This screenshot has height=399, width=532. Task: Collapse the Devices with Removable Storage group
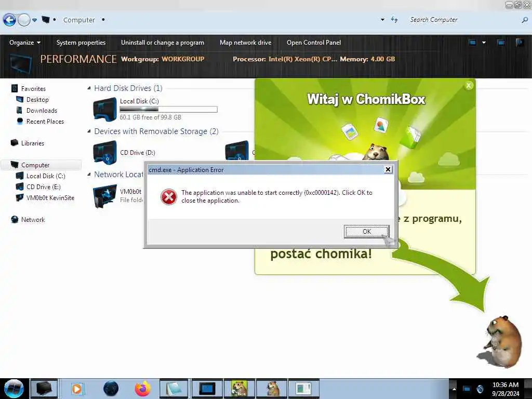(89, 131)
